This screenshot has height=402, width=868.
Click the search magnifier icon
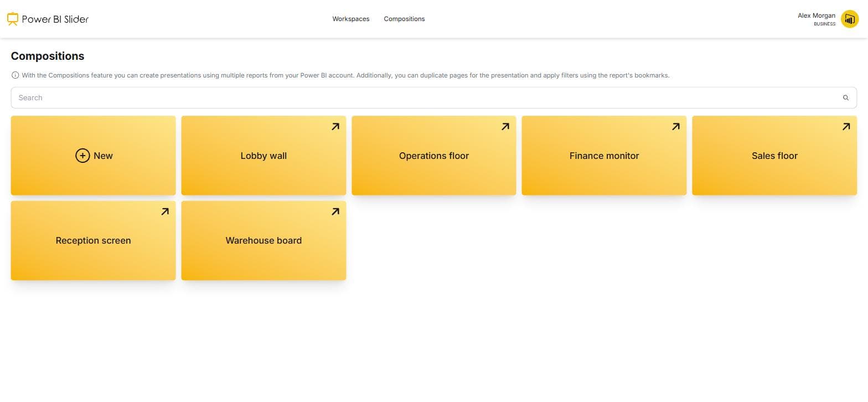click(x=846, y=98)
